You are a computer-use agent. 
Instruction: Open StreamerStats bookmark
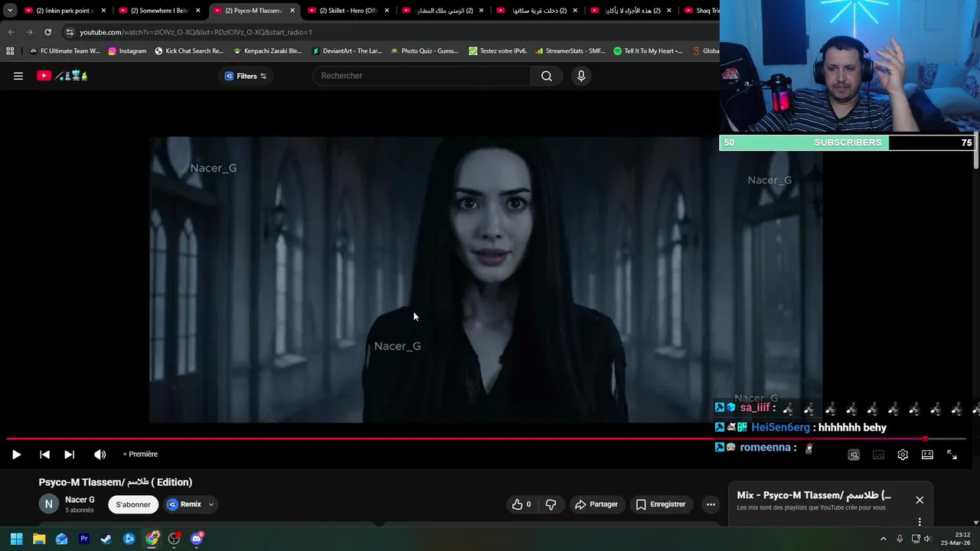click(x=570, y=51)
